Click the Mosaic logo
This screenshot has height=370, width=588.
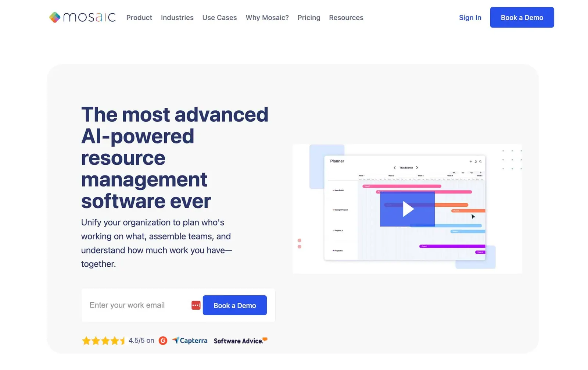point(82,17)
